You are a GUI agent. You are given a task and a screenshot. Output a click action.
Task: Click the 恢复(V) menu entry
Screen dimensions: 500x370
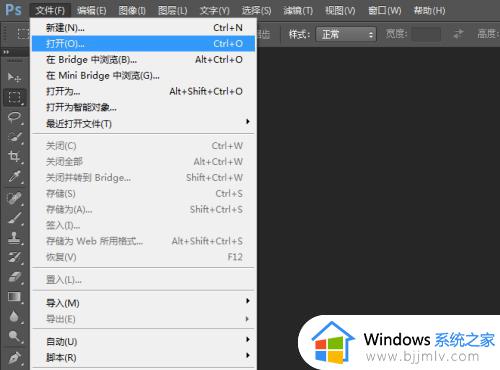click(x=144, y=257)
